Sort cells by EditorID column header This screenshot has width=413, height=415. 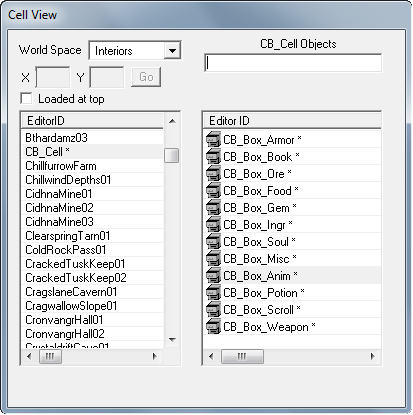pyautogui.click(x=92, y=121)
